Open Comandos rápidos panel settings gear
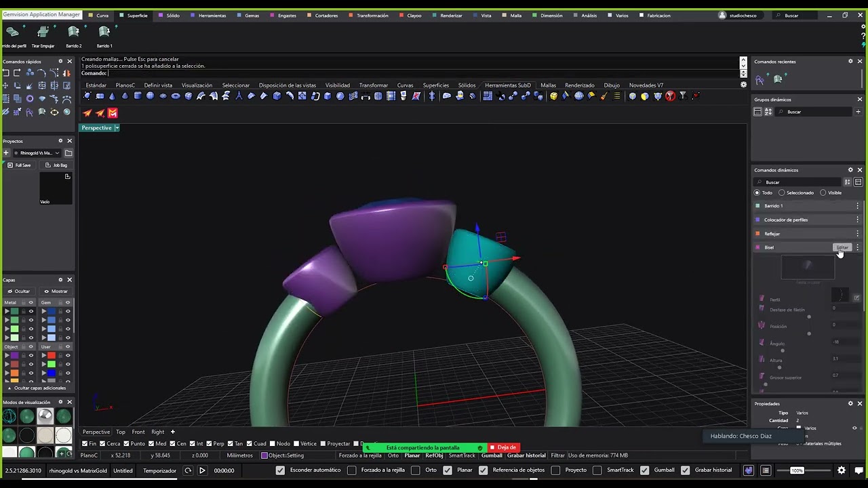 [x=60, y=62]
